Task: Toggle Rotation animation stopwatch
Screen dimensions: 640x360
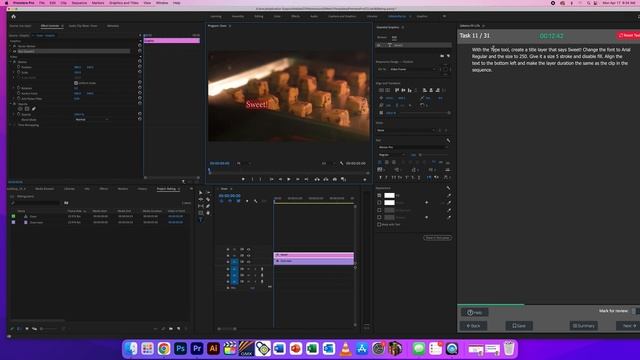Action: [18, 88]
